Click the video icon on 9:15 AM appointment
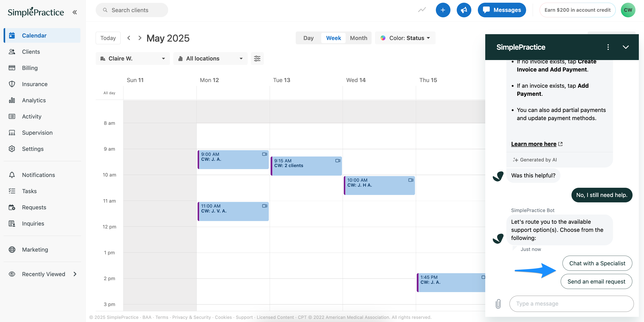644x322 pixels. [338, 161]
